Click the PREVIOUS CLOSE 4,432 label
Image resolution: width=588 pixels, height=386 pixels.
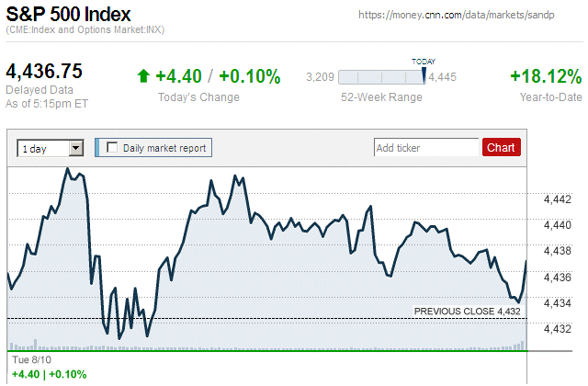pos(467,312)
